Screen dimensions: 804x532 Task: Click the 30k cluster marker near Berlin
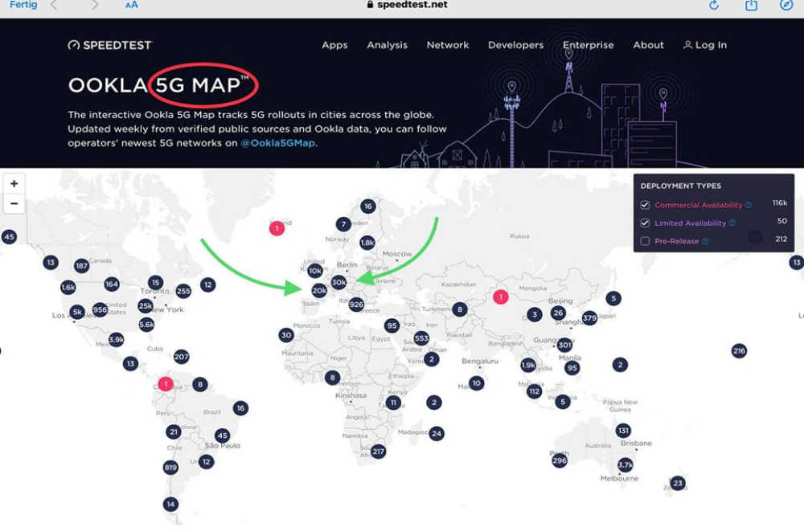point(338,282)
